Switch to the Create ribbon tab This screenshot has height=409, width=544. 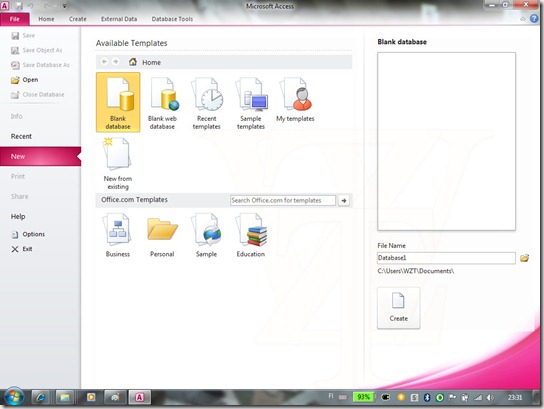77,19
